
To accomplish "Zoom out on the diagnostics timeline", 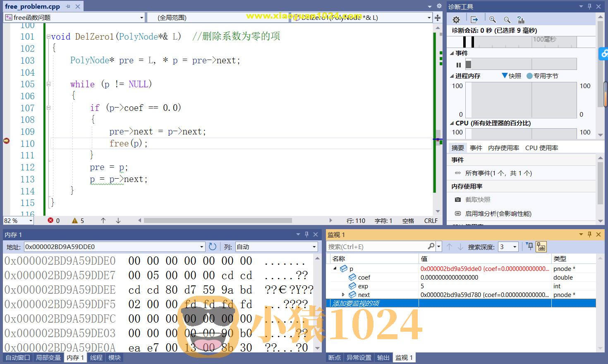I will (507, 19).
